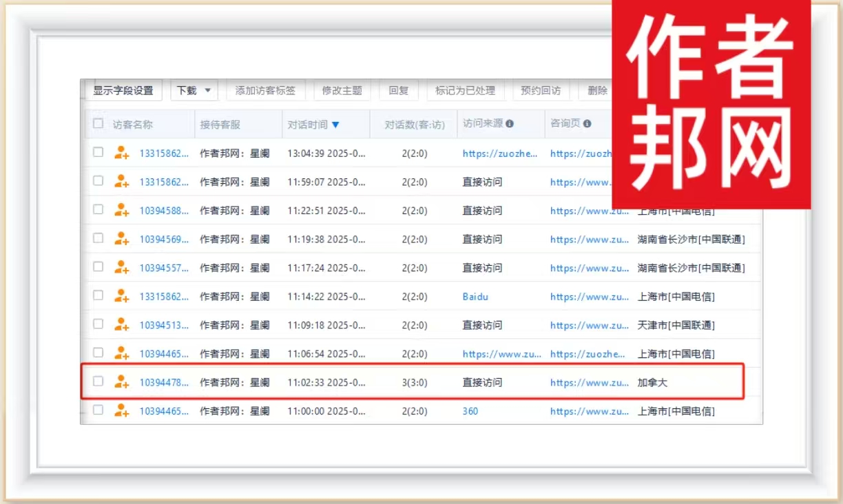Tick the select-all checkbox in table header
The height and width of the screenshot is (504, 843).
point(98,124)
